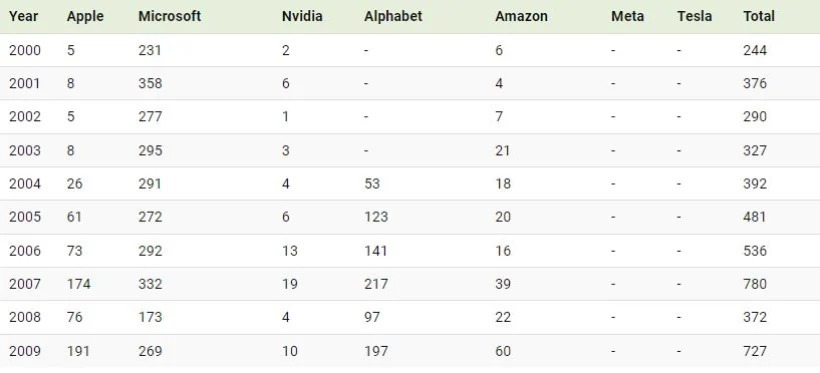Select Nvidia value 13 for 2006
Image resolution: width=820 pixels, height=373 pixels.
click(x=290, y=251)
